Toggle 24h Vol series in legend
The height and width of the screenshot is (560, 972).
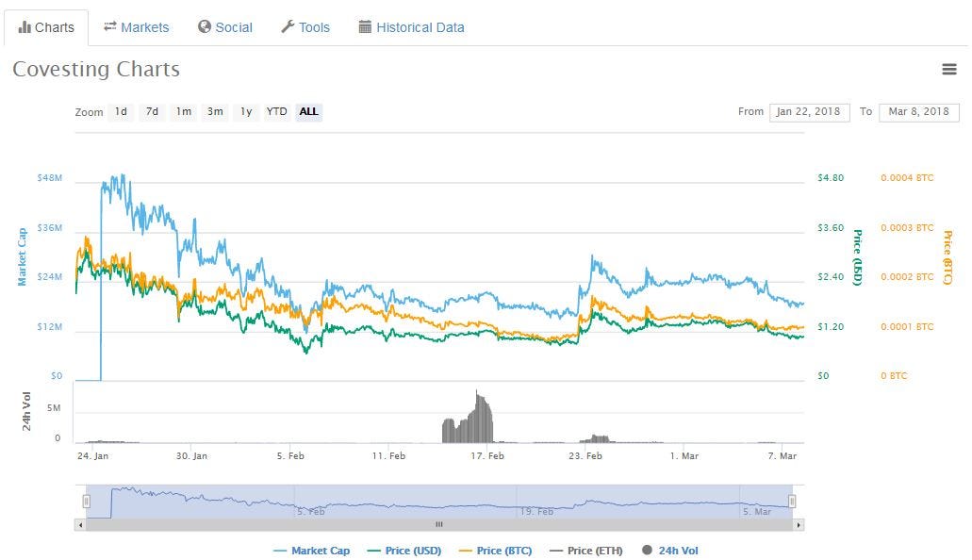(x=670, y=551)
